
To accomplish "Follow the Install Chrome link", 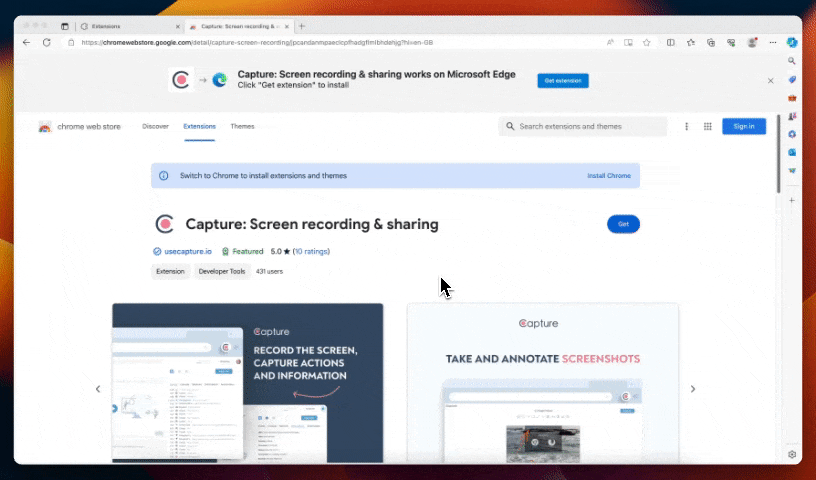I will (609, 176).
